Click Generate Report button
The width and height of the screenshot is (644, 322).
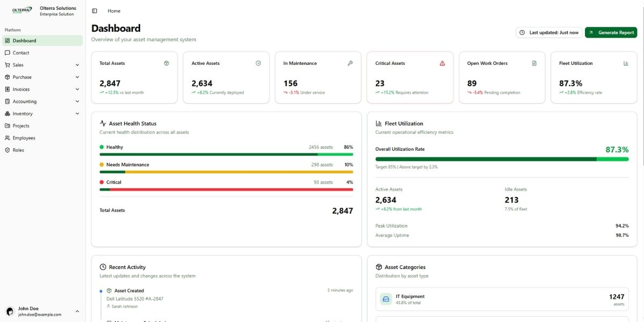click(x=611, y=33)
